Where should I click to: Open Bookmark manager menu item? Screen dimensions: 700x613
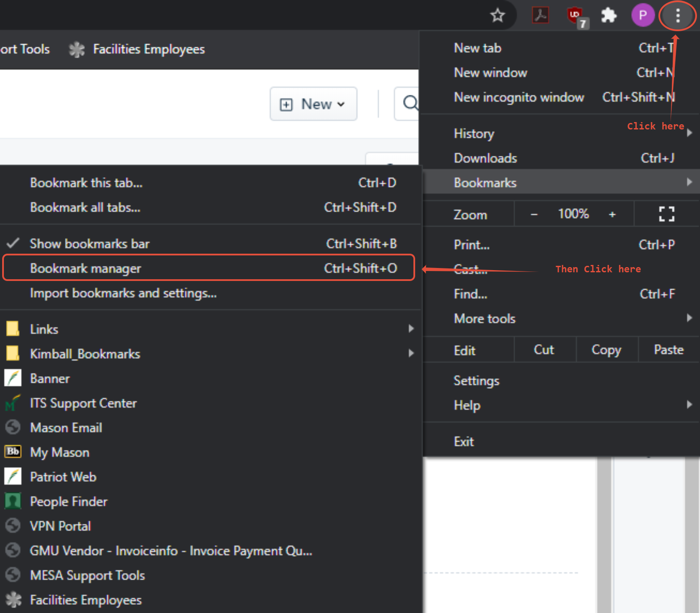pyautogui.click(x=210, y=268)
